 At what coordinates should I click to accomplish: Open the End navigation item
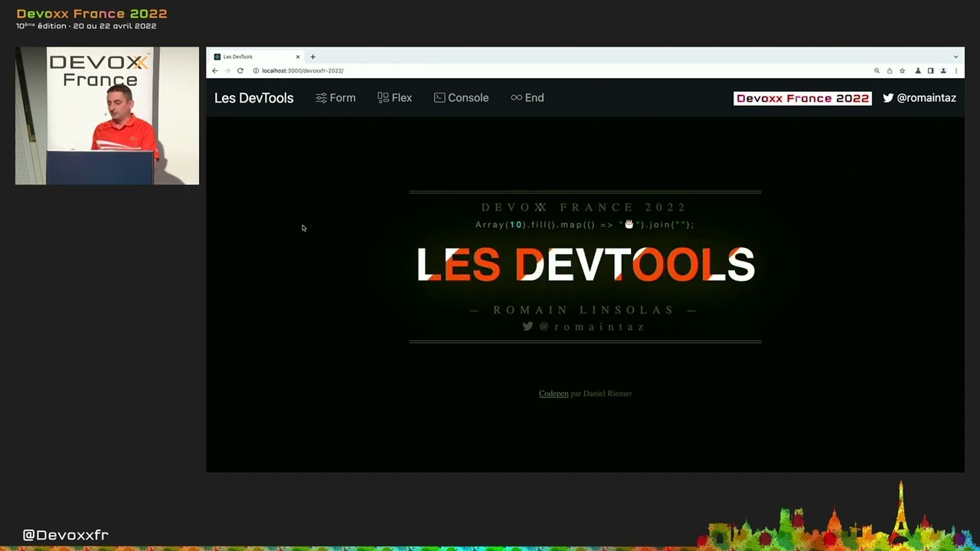click(527, 98)
